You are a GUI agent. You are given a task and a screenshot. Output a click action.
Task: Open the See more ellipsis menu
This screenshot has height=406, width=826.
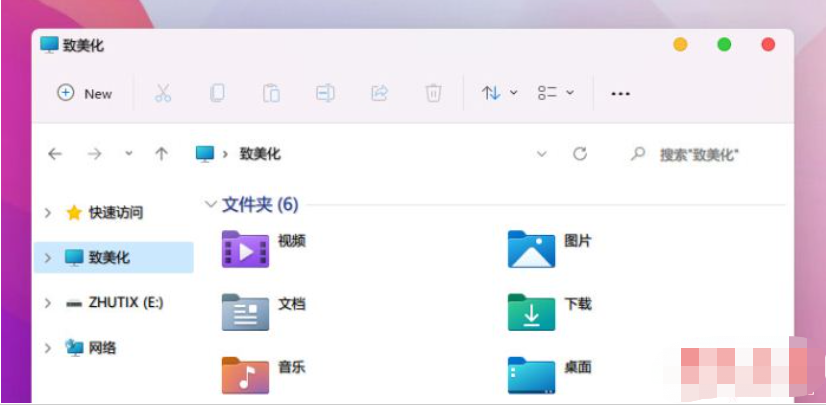(620, 93)
